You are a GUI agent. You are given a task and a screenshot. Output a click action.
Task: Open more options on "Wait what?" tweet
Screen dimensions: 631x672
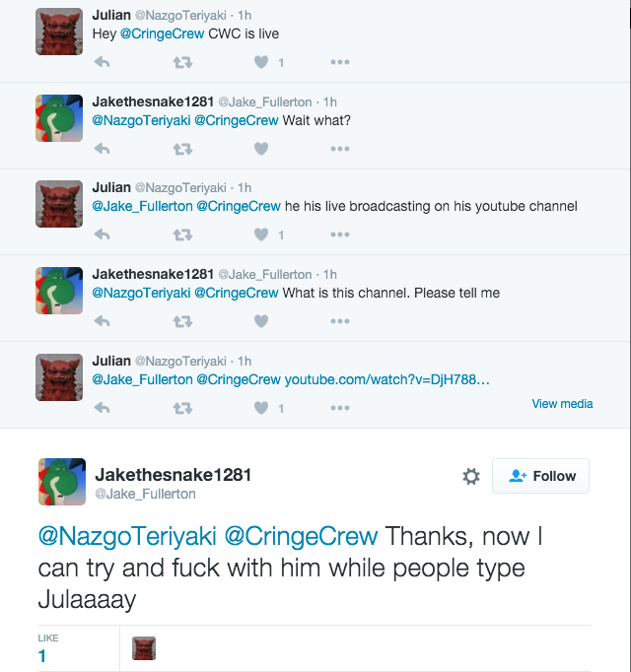pos(340,149)
